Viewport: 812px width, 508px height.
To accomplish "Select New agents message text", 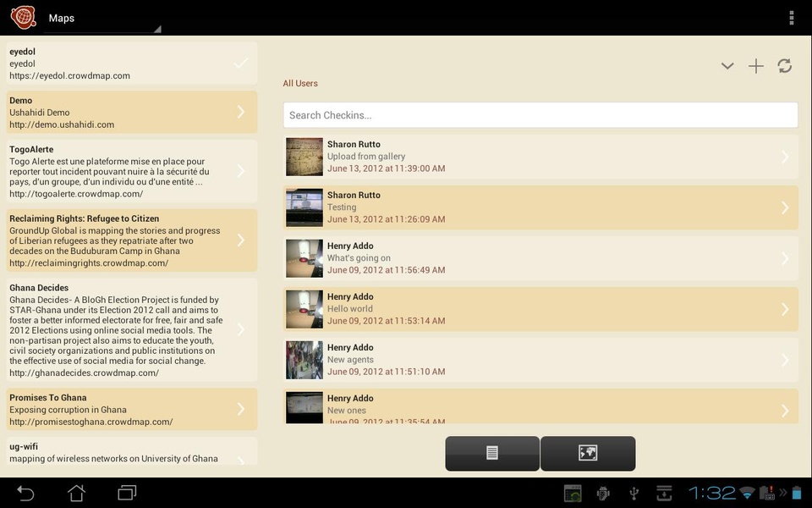I will point(350,360).
